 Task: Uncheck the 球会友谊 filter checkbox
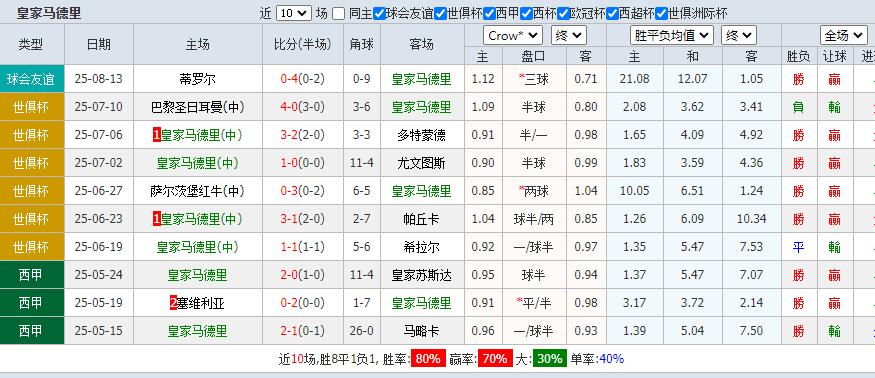379,13
